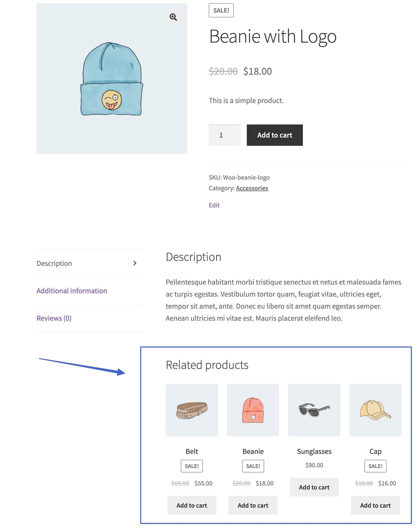
Task: Open the Beanie product thumbnail
Action: 253,410
